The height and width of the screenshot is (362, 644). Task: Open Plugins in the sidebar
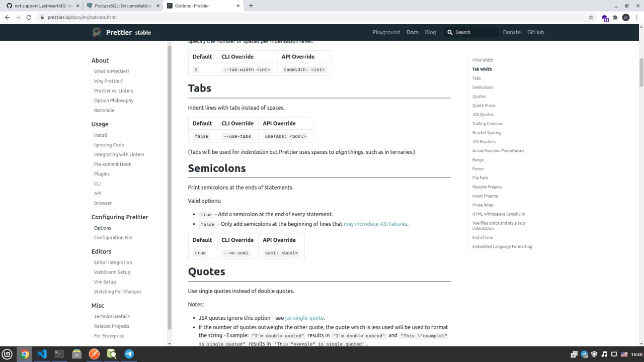pyautogui.click(x=102, y=174)
